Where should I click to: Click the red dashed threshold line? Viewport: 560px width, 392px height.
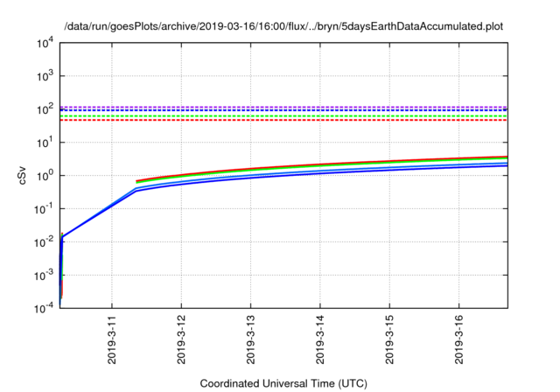pos(283,120)
